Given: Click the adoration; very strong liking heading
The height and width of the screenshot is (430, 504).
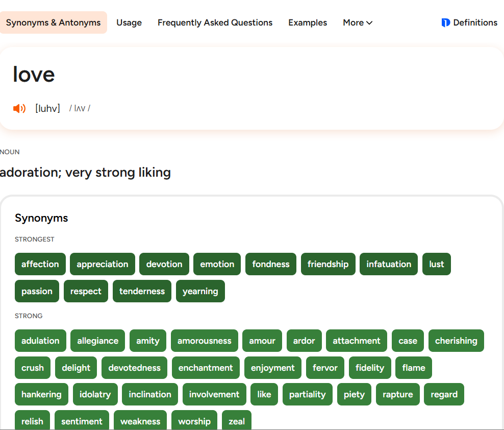Looking at the screenshot, I should point(85,173).
